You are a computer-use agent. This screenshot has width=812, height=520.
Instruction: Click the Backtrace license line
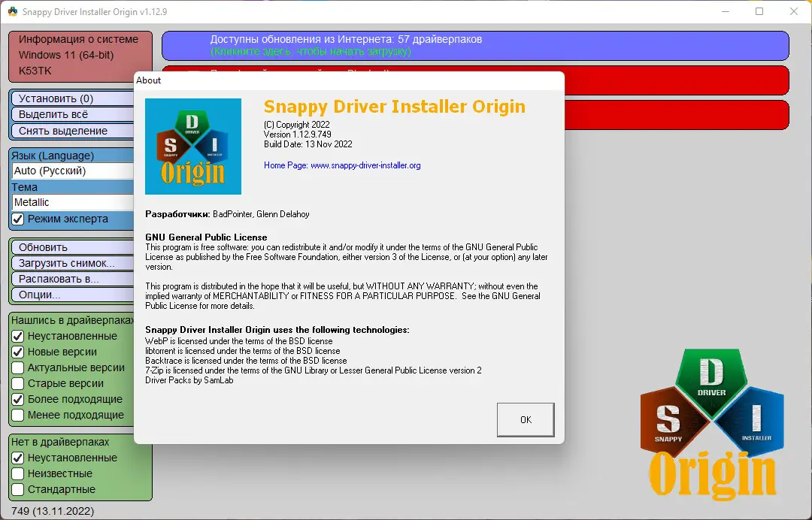(246, 361)
